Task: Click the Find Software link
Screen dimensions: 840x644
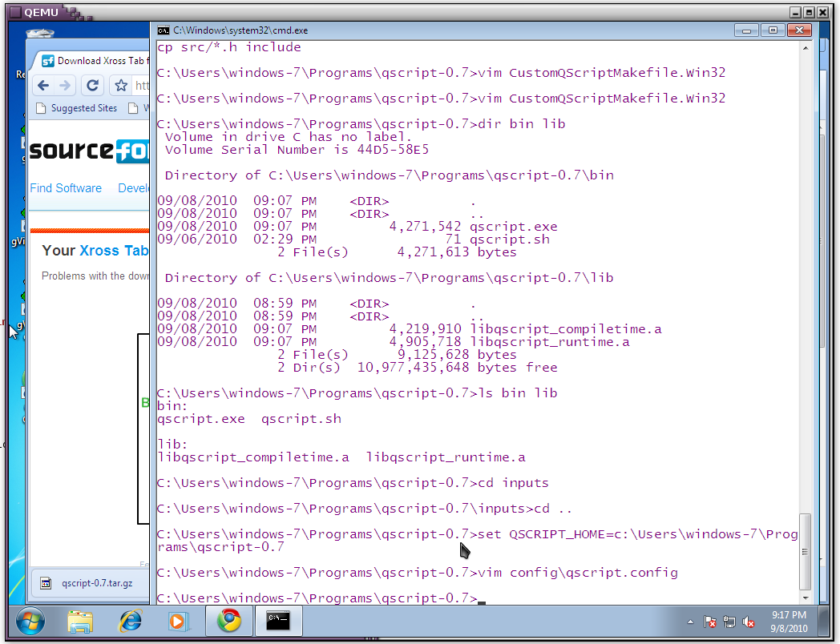Action: 66,188
